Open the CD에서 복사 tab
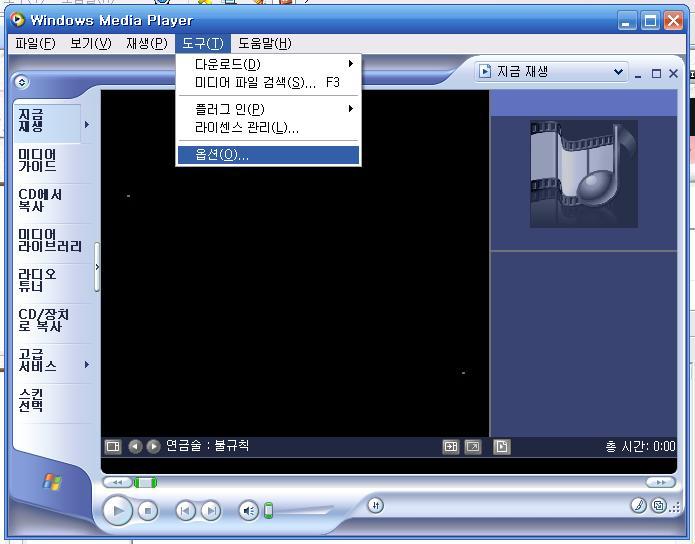The height and width of the screenshot is (544, 695). pyautogui.click(x=52, y=200)
